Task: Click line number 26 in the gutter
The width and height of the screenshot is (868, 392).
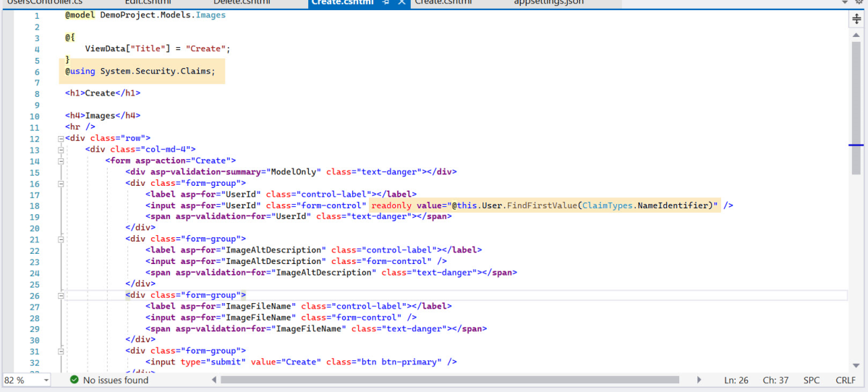Action: click(x=34, y=295)
